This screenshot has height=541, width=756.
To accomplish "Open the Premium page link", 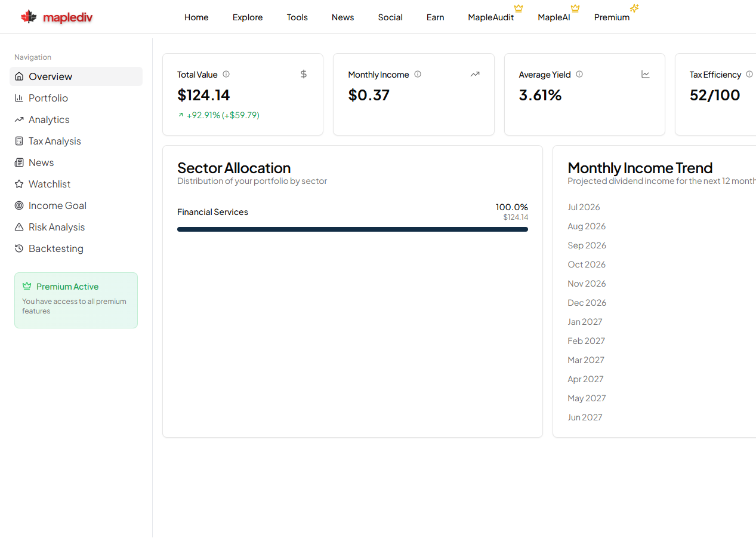I will 612,17.
